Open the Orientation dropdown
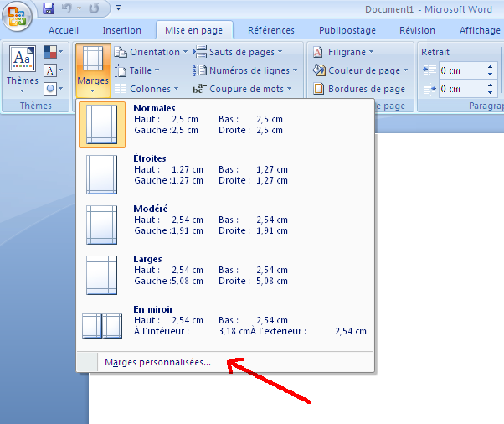Screen dimensions: 504x424 pos(151,52)
